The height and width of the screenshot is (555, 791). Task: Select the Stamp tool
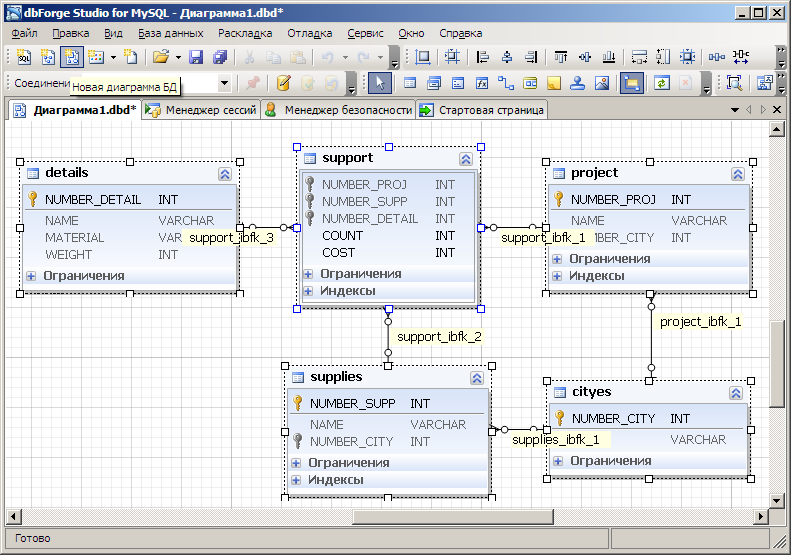[578, 83]
